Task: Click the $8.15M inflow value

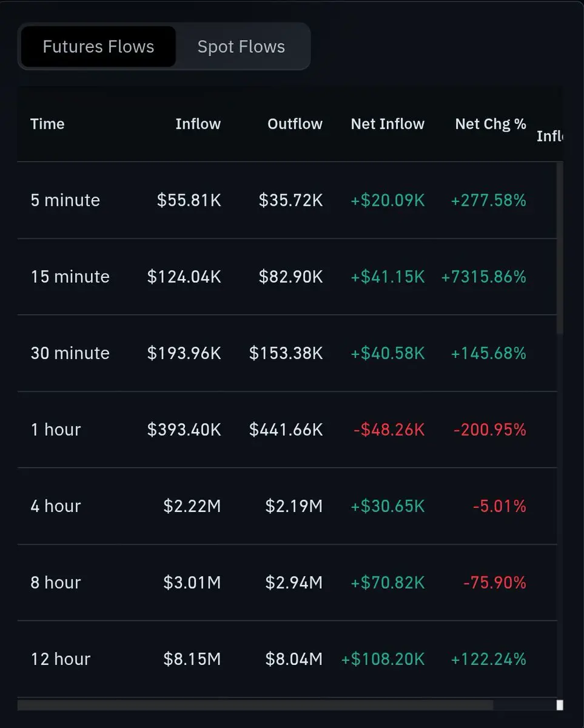Action: point(192,659)
